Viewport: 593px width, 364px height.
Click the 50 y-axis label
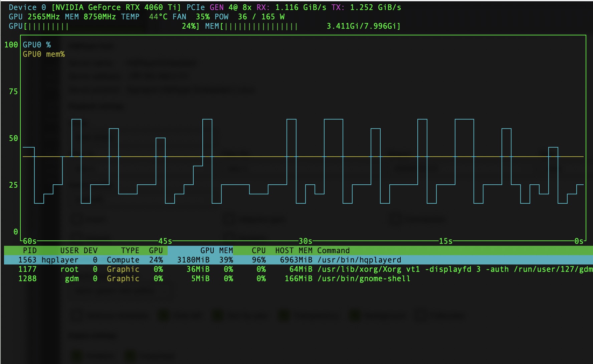[13, 138]
